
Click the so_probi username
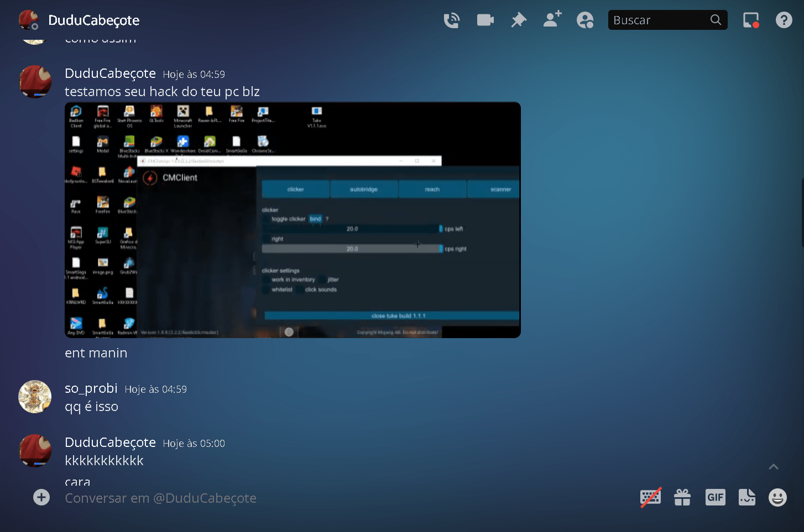click(x=91, y=388)
